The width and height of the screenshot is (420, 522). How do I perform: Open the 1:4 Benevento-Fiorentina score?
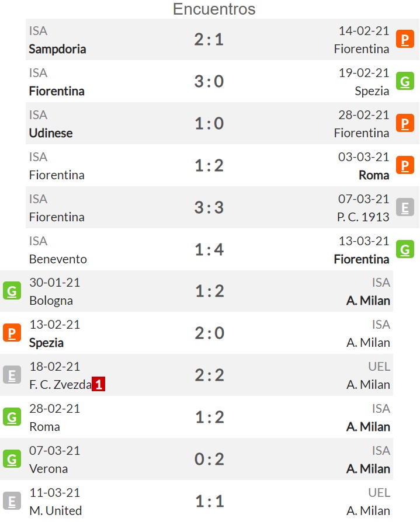[x=209, y=250]
